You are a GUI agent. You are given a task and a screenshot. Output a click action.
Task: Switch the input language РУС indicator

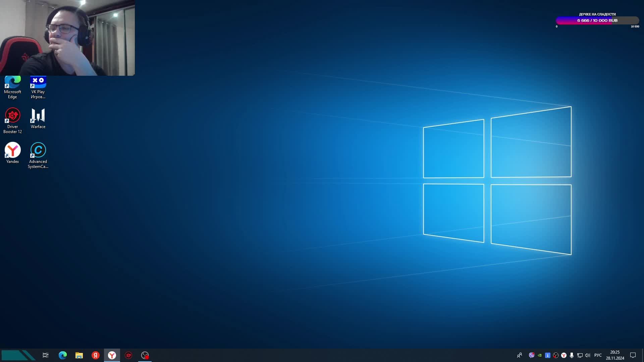(x=598, y=355)
